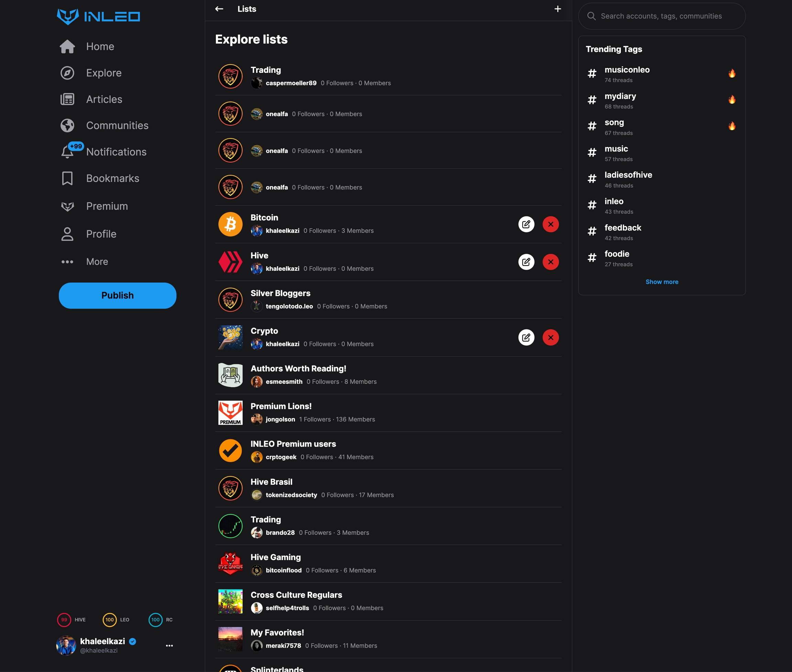Open account options dots beside khaleelkazi

point(169,645)
